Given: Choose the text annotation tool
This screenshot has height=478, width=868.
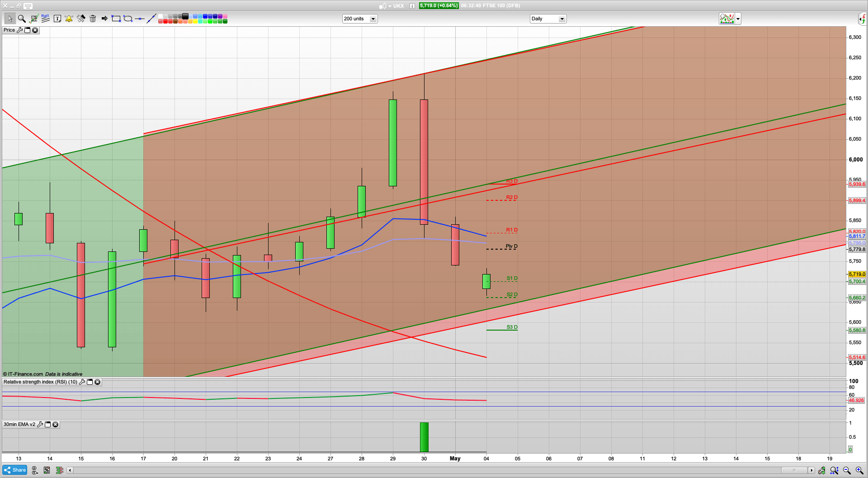Looking at the screenshot, I should click(57, 19).
